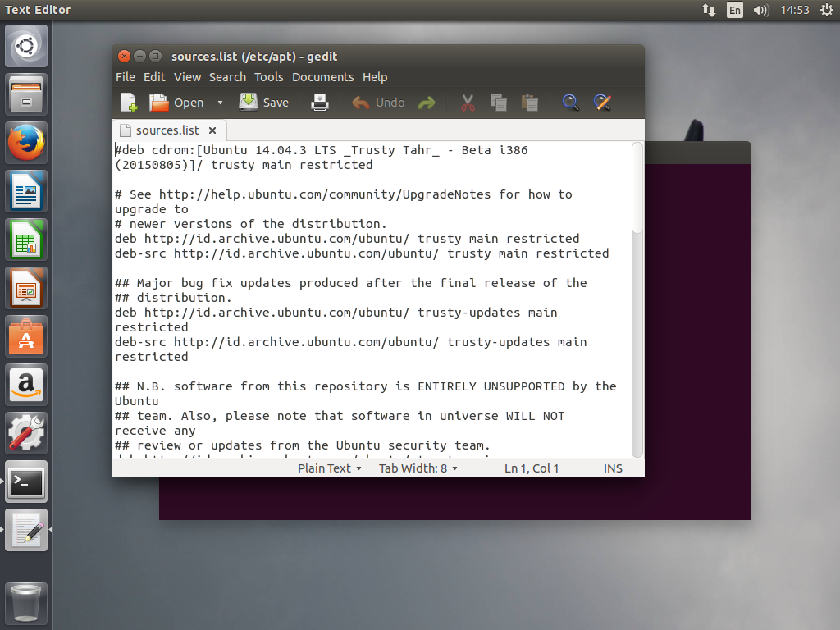Image resolution: width=840 pixels, height=630 pixels.
Task: Open the File menu
Action: (126, 77)
